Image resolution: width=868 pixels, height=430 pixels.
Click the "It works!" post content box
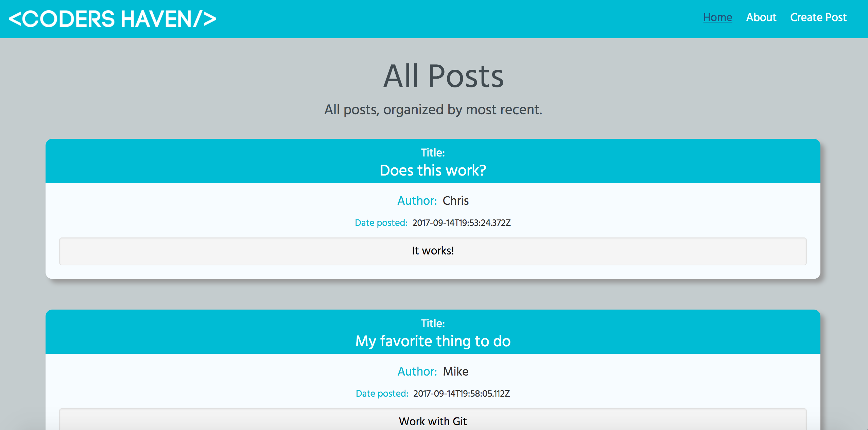pyautogui.click(x=433, y=251)
